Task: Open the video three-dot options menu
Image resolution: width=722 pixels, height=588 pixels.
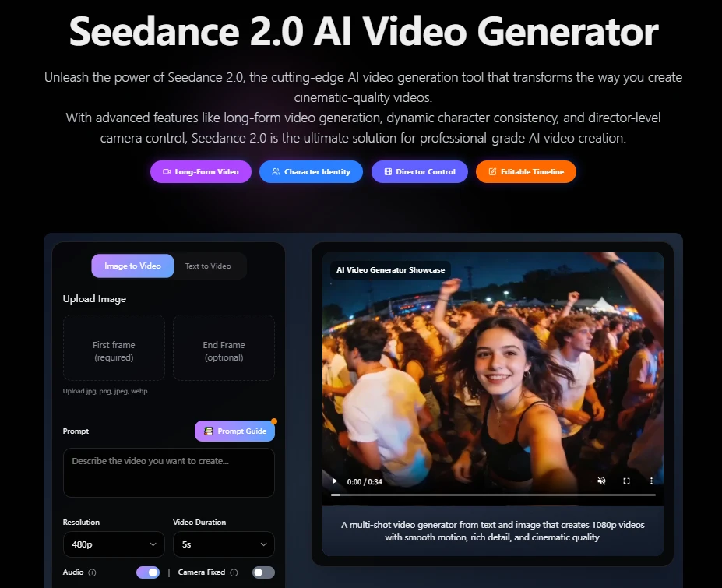Action: coord(651,481)
